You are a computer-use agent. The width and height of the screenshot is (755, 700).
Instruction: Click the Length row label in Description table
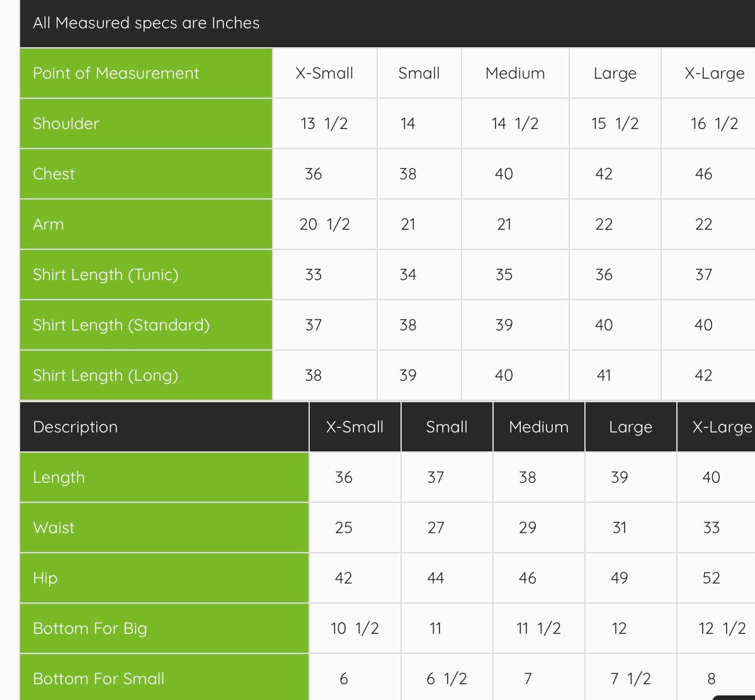[59, 478]
